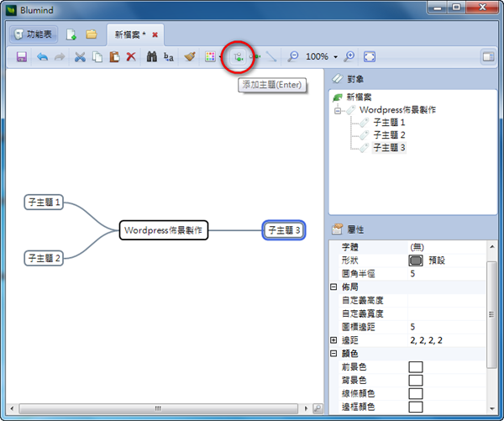Expand the 邊距 property row
Screen dimensions: 504x421
[333, 340]
